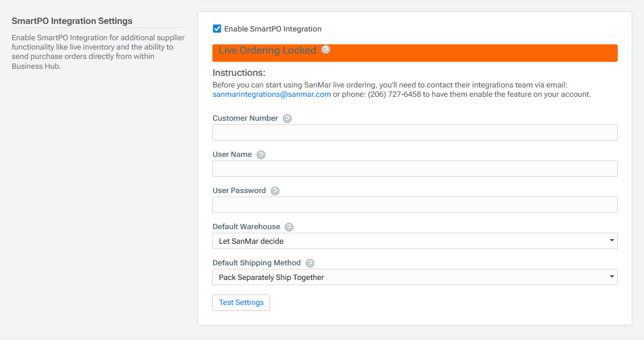This screenshot has height=340, width=644.
Task: Click the User Password help icon
Action: [x=274, y=190]
